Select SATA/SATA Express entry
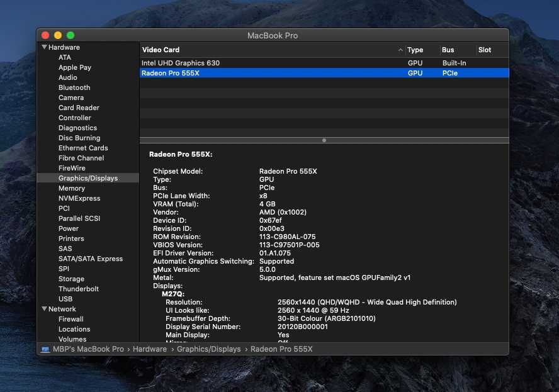The image size is (559, 392). [91, 259]
